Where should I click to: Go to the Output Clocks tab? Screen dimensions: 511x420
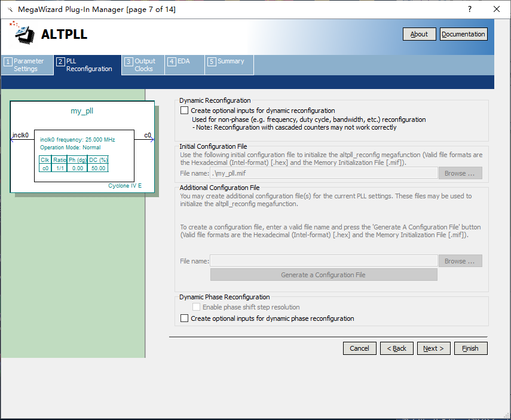[144, 65]
